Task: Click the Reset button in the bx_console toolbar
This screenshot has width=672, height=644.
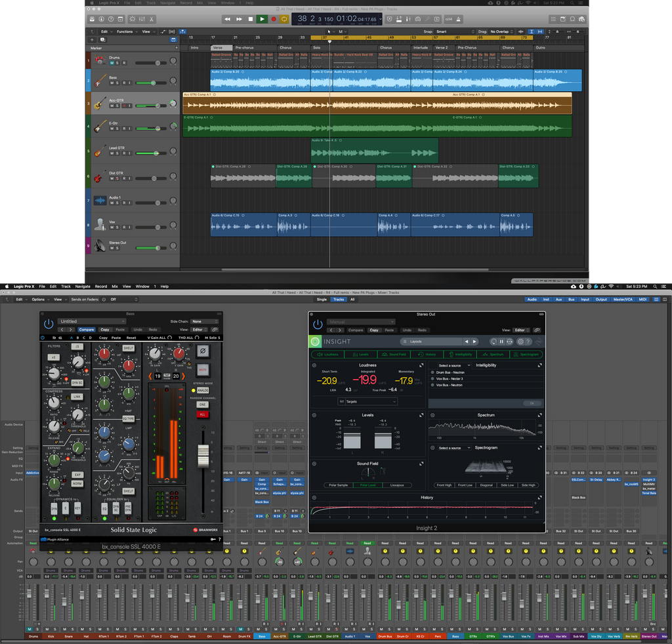Action: pos(131,338)
